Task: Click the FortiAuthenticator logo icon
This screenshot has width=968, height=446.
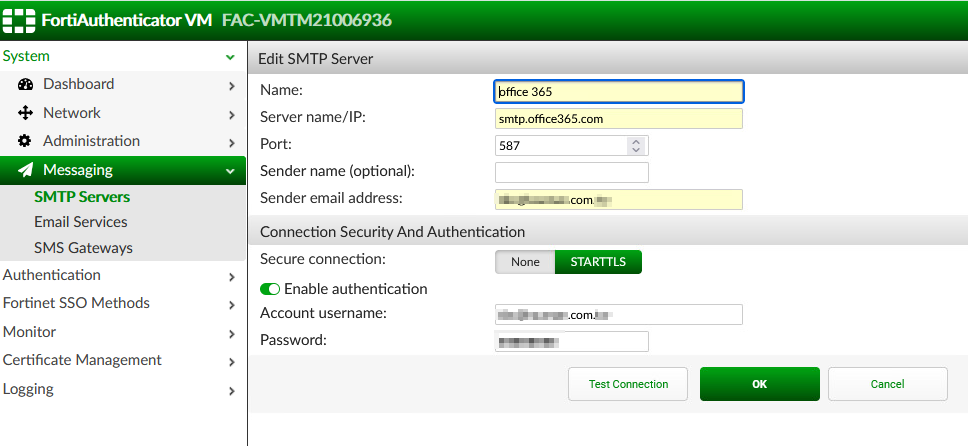Action: [18, 20]
